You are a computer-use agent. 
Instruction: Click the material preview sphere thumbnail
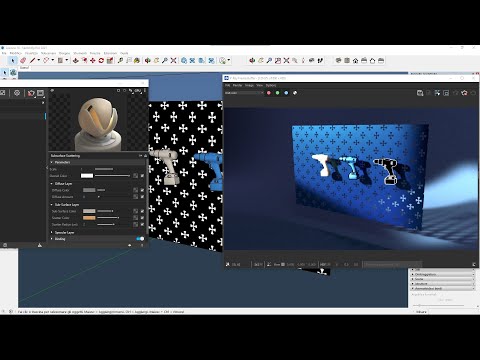point(98,124)
